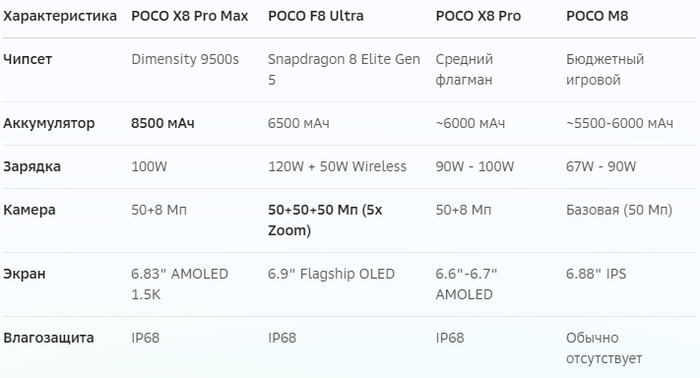
Task: Click the 67W - 90W charging cell
Action: [x=601, y=166]
